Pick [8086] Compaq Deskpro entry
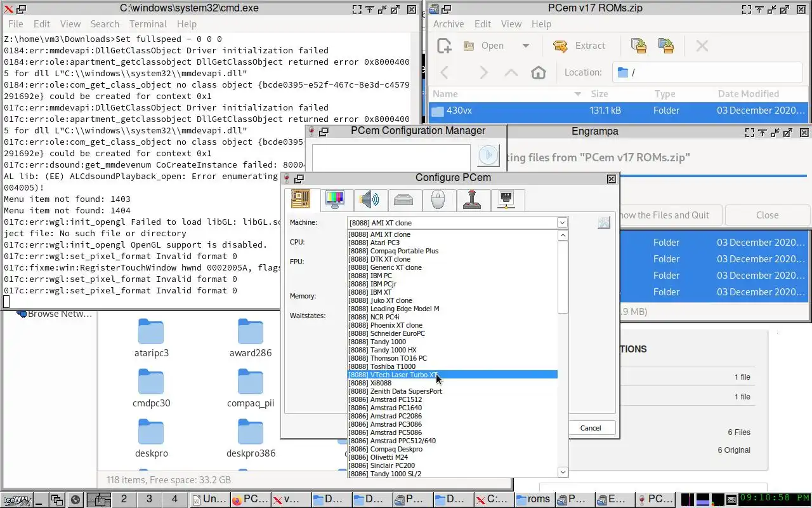The height and width of the screenshot is (508, 812). (452, 449)
